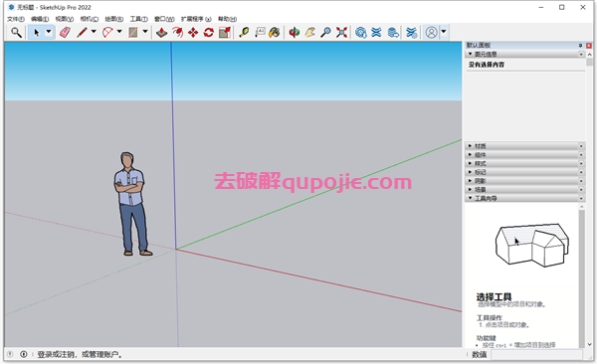The width and height of the screenshot is (597, 364).
Task: Pin the default tray panel
Action: [x=581, y=46]
